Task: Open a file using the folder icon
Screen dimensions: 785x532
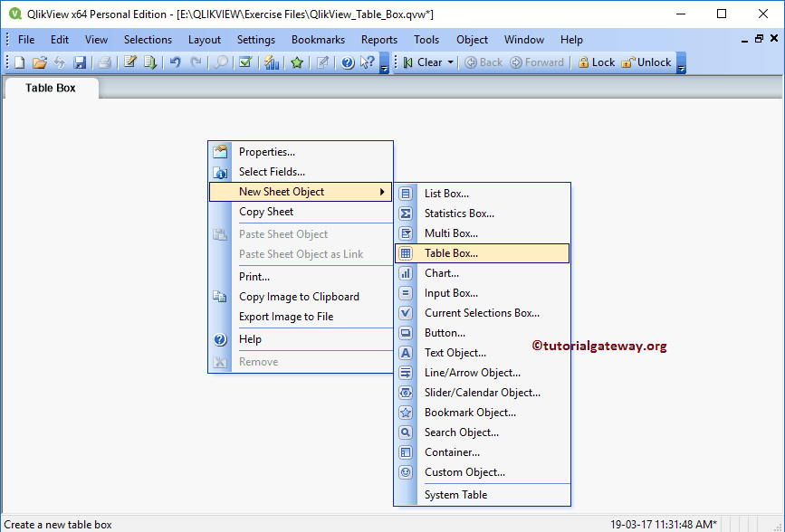Action: click(39, 62)
